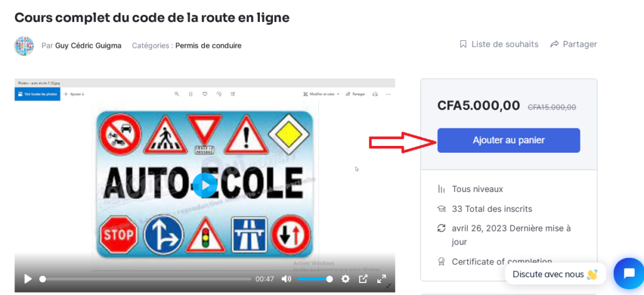Start playback with the bottom-left play icon

pos(28,279)
